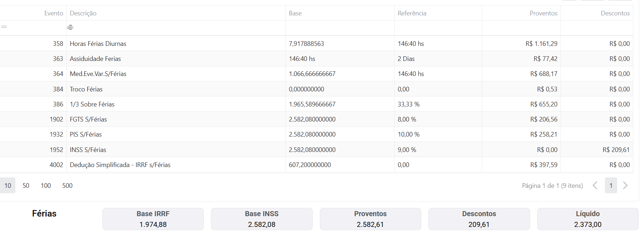
Task: Select the Dedução Simplificada - IRRF s/Férias row
Action: tap(120, 165)
